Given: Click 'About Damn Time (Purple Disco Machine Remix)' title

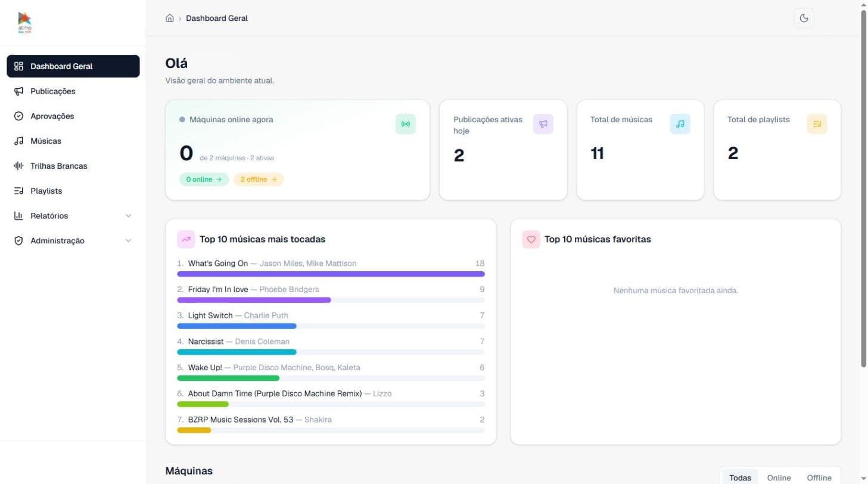Looking at the screenshot, I should pyautogui.click(x=275, y=393).
